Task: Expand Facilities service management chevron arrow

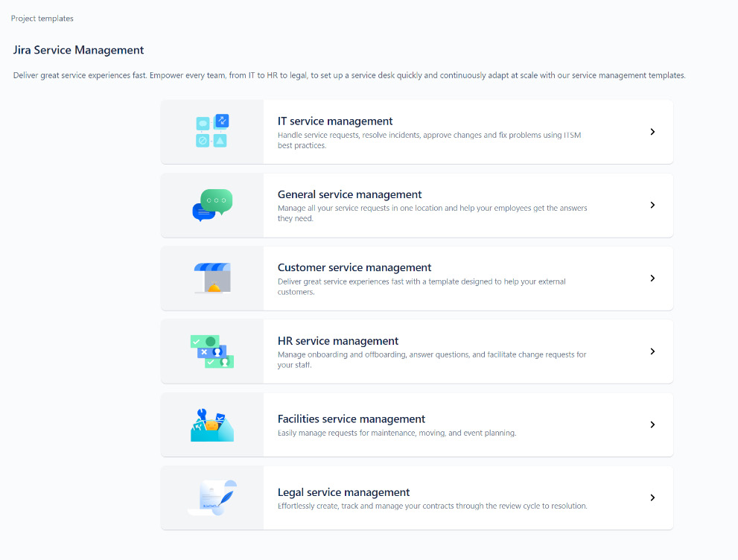Action: 652,424
